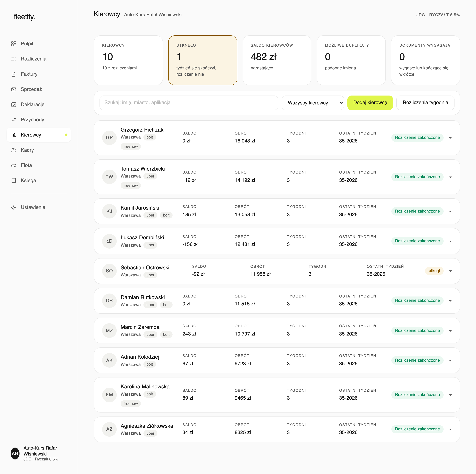476x474 pixels.
Task: Open the Wszyscy kierowcy filter dropdown
Action: pos(313,103)
